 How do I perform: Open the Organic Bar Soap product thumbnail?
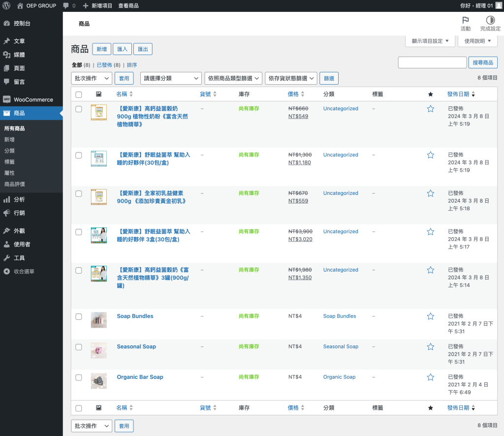click(x=98, y=381)
